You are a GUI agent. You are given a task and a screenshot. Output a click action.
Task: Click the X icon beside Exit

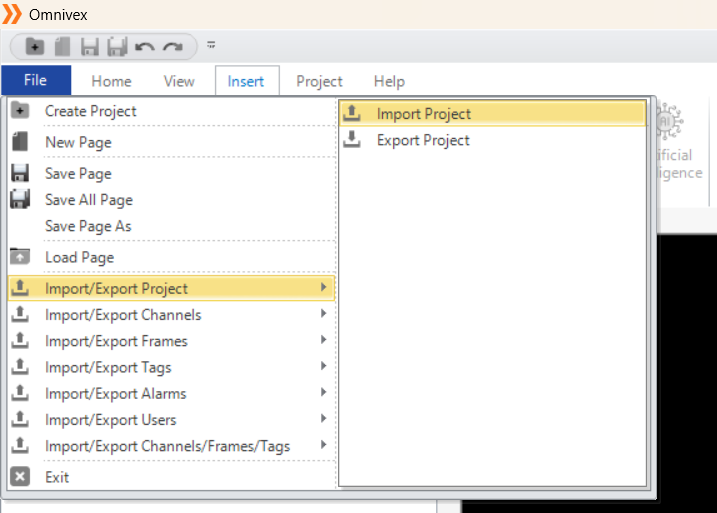tap(20, 476)
